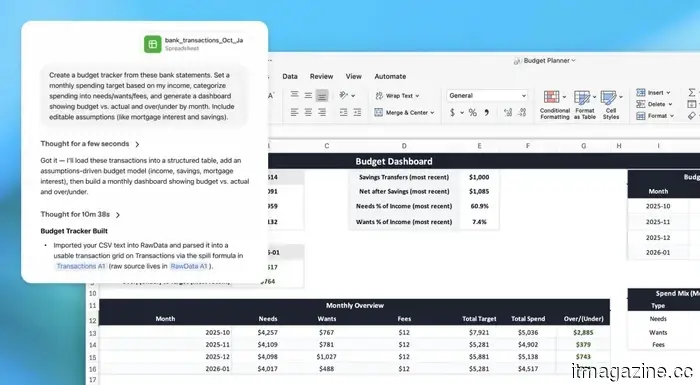Click the $4,517 Total Spend cell
This screenshot has width=700, height=385.
(x=528, y=369)
